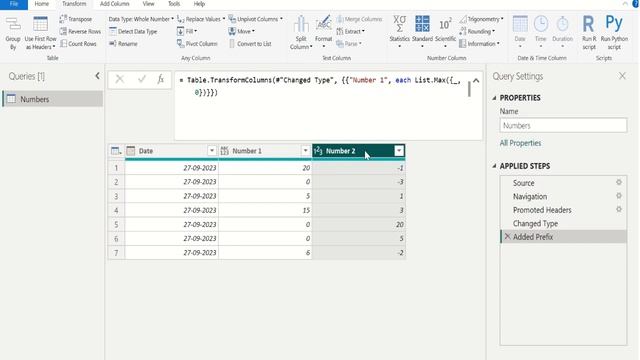Screen dimensions: 640x360
Task: Open Scientific number operations
Action: 445,32
